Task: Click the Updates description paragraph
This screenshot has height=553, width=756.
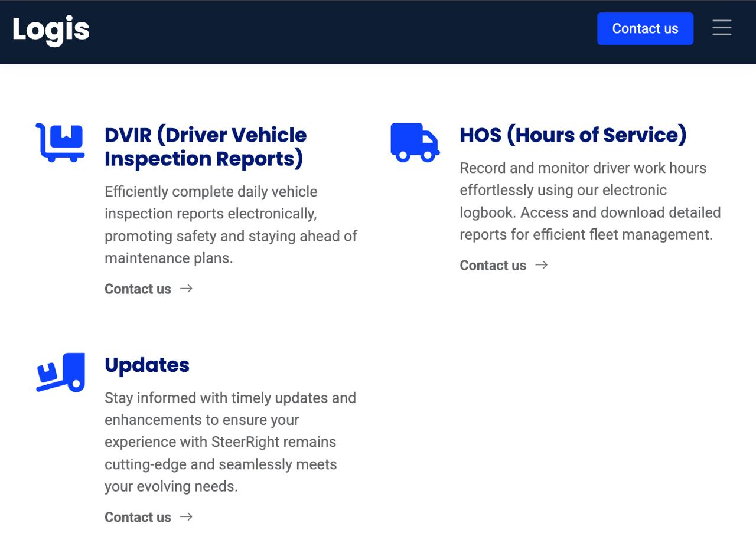Action: click(x=229, y=442)
